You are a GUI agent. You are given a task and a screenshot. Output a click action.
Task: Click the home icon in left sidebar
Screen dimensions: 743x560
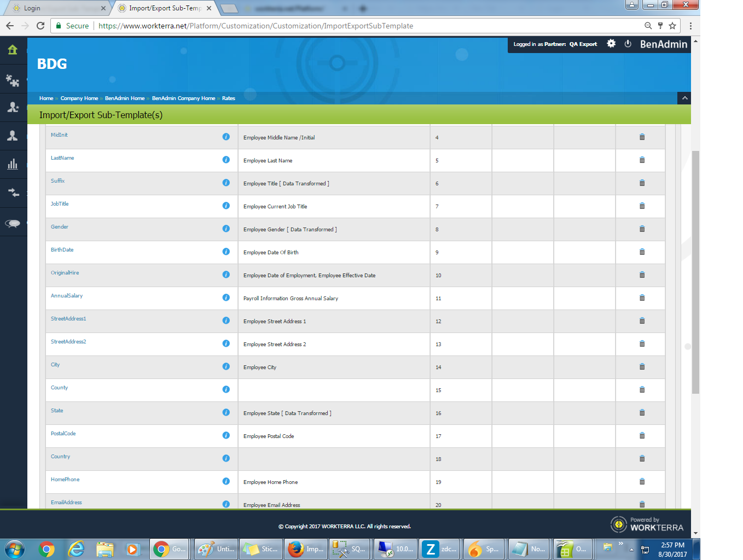pyautogui.click(x=13, y=50)
